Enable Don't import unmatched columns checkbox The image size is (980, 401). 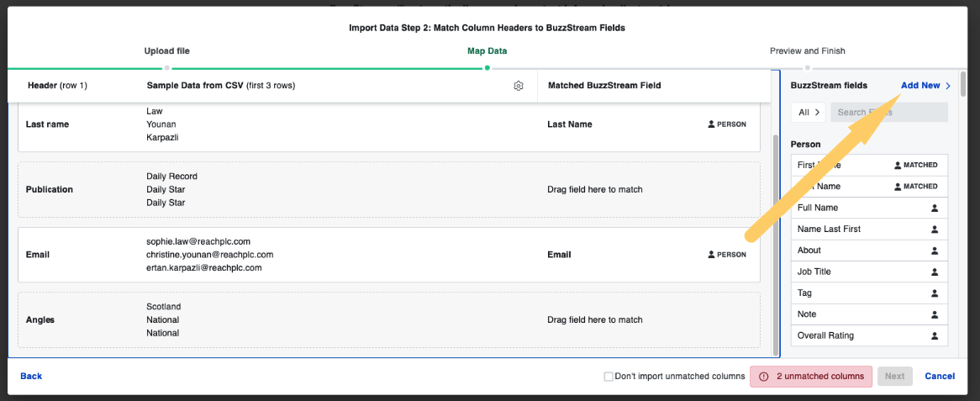[609, 377]
